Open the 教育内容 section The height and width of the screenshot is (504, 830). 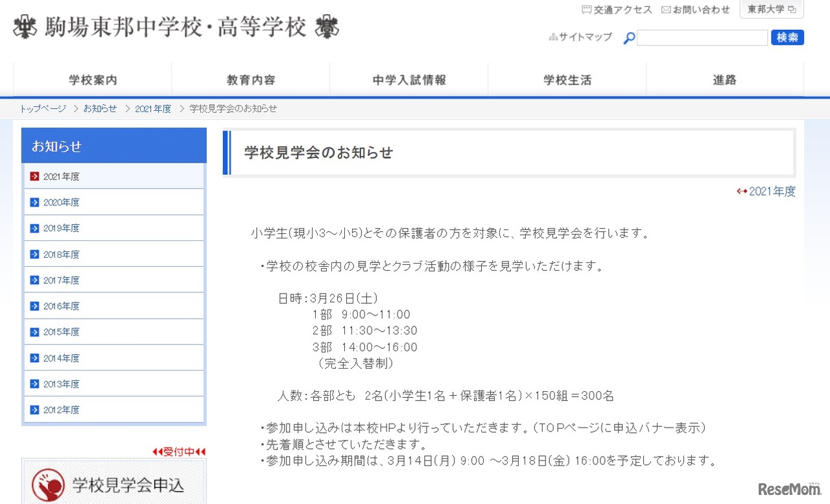tap(250, 80)
